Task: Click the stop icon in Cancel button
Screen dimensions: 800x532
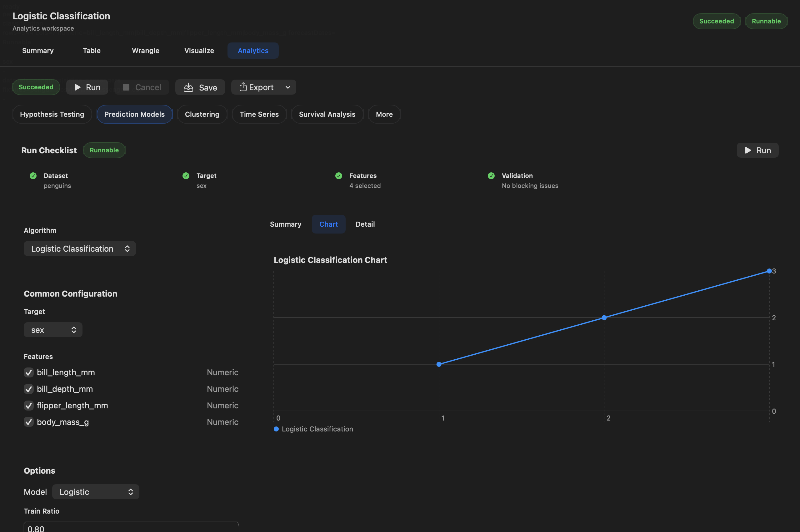Action: [x=126, y=87]
